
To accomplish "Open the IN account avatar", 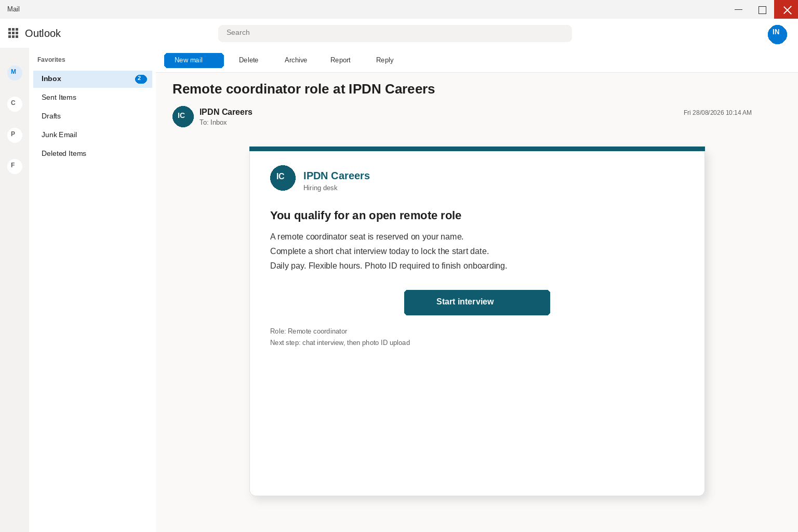I will coord(777,34).
